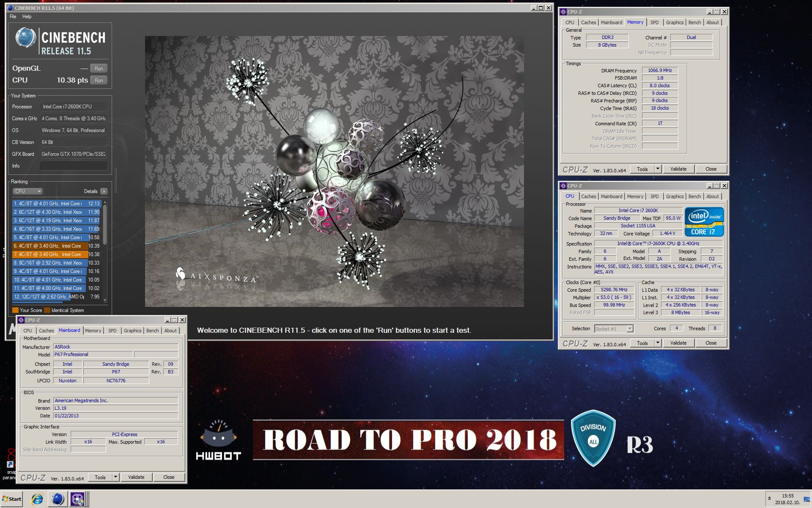
Task: Switch to Caches tab in Mainboard CPU-Z window
Action: 46,331
